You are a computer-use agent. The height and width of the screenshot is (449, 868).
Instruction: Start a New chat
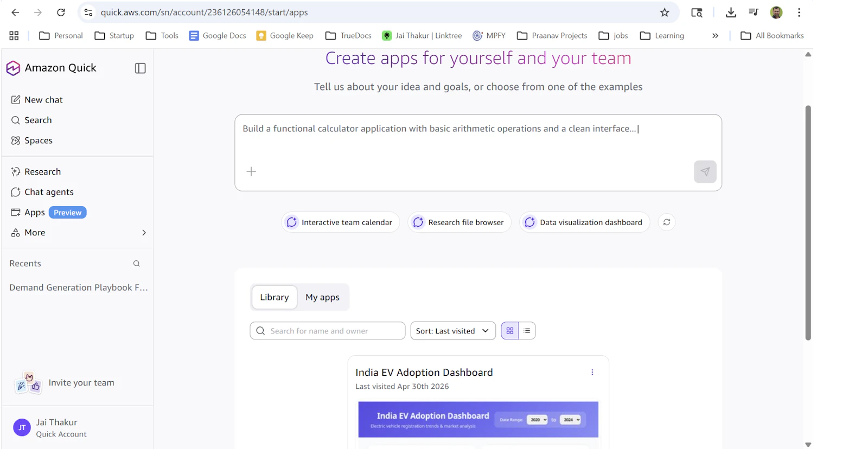point(37,100)
